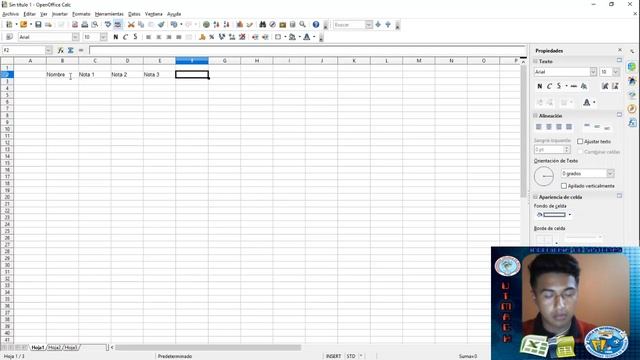Open the Datos menu
640x360 pixels.
tap(134, 14)
